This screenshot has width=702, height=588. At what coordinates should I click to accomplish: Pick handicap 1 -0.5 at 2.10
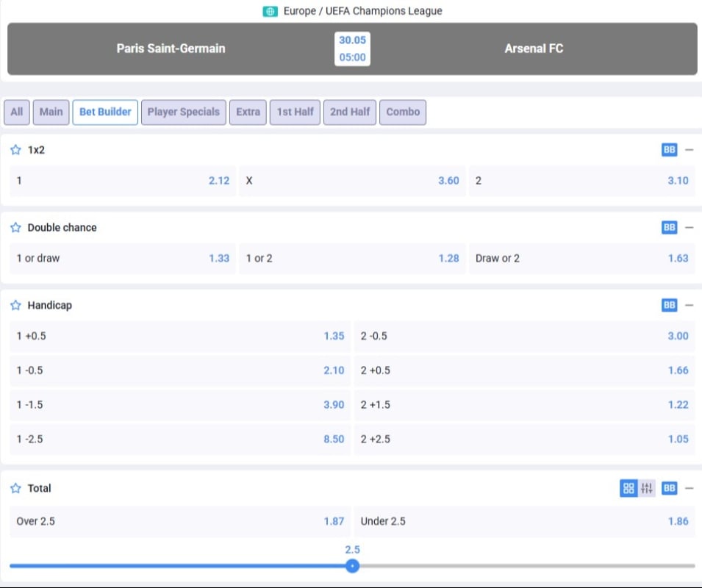click(180, 370)
